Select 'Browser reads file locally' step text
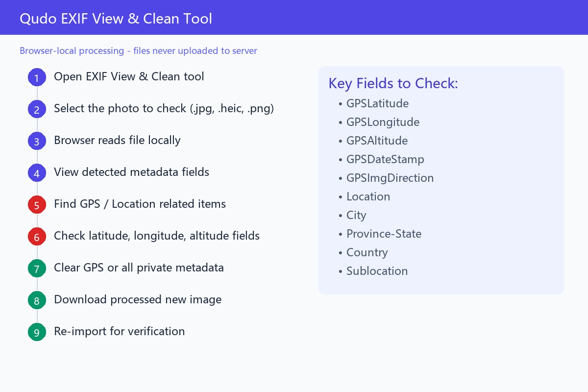588x392 pixels. tap(117, 140)
